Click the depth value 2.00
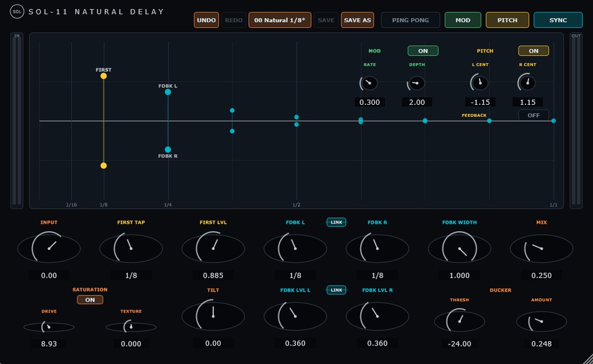Image resolution: width=593 pixels, height=364 pixels. click(417, 102)
